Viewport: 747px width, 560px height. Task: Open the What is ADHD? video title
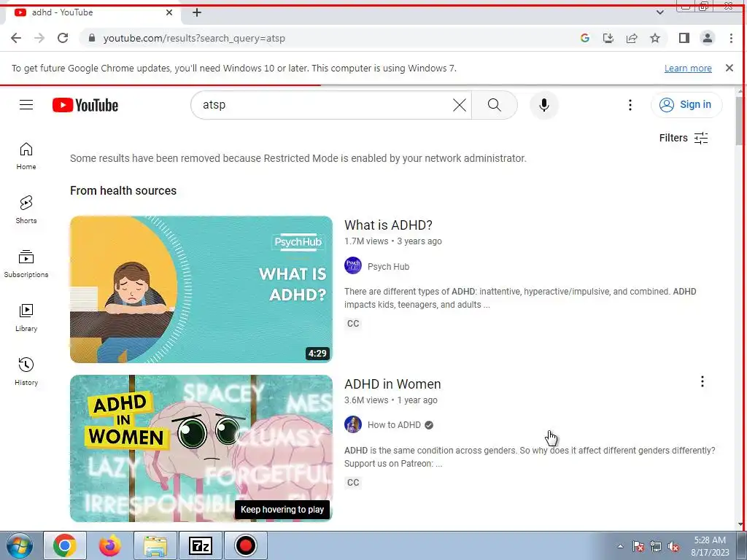pyautogui.click(x=388, y=225)
